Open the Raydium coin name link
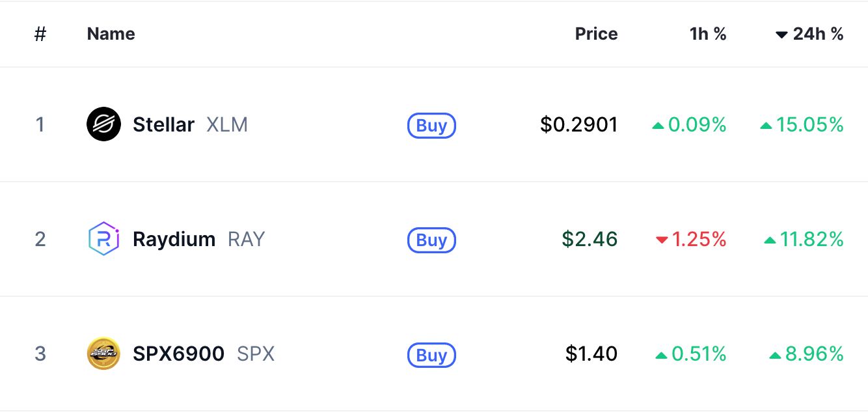868x418 pixels. 174,239
